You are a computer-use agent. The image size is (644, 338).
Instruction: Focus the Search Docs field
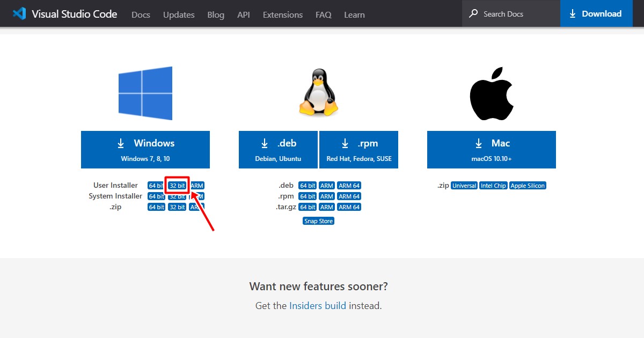[x=511, y=13]
